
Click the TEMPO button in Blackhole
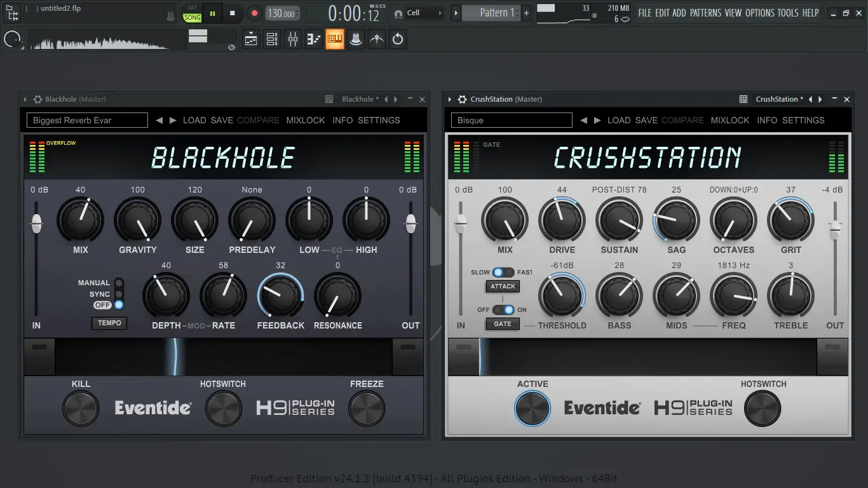(109, 323)
